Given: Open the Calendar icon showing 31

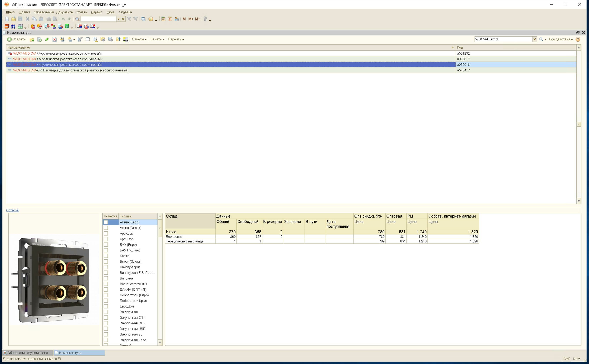Looking at the screenshot, I should tap(170, 19).
